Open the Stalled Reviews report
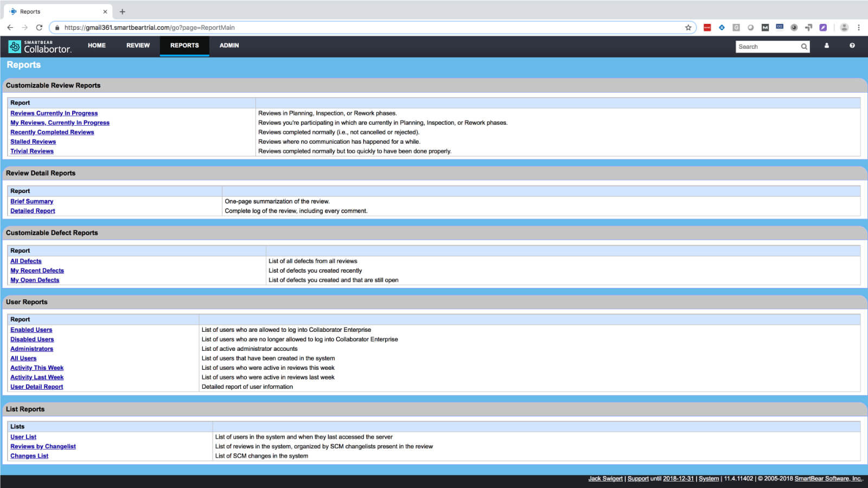The height and width of the screenshot is (488, 868). coord(33,142)
